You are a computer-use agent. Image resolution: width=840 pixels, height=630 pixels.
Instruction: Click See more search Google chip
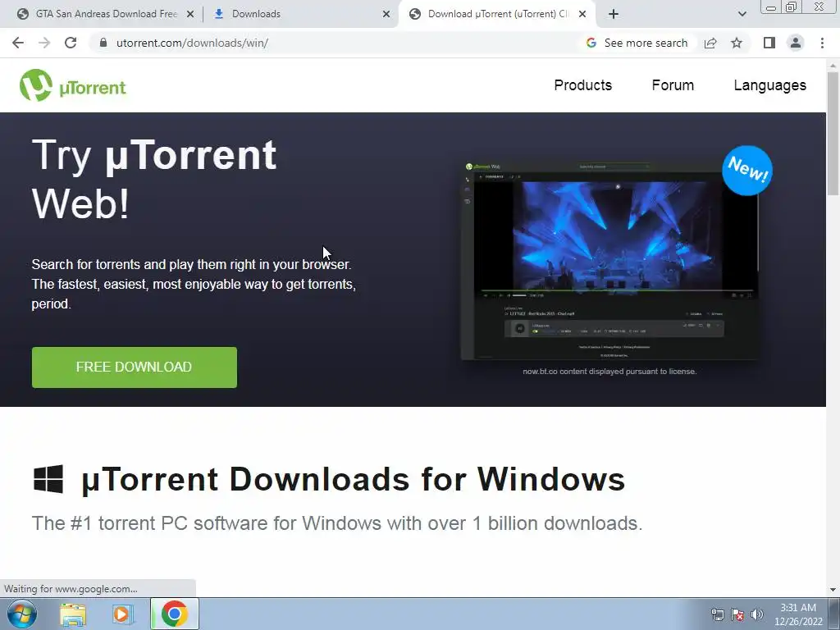(x=637, y=43)
